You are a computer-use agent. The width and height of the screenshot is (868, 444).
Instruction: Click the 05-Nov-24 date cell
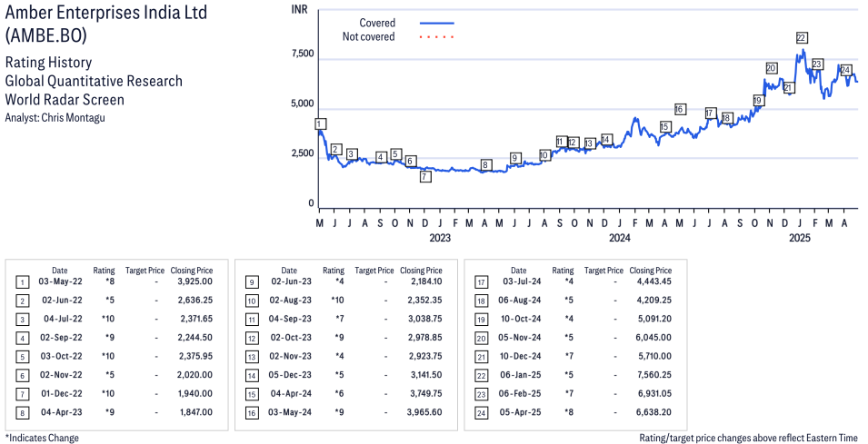coord(520,338)
